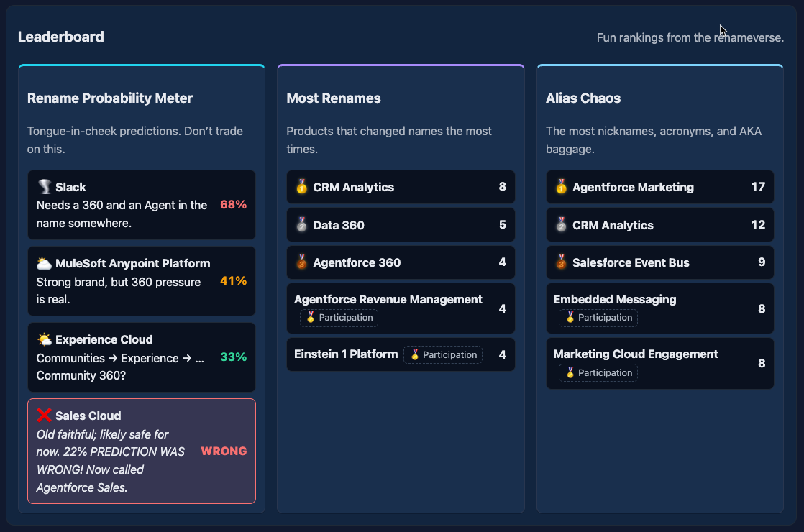Click the red X icon beside Sales Cloud
This screenshot has width=804, height=532.
(x=44, y=416)
